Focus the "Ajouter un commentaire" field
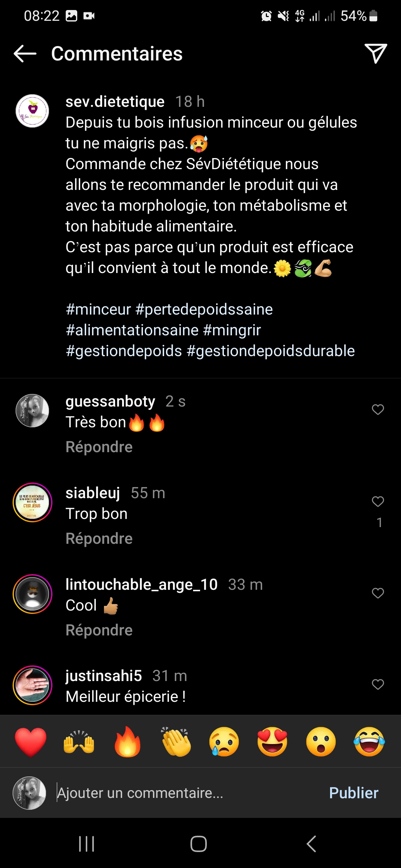401x868 pixels. coord(186,793)
